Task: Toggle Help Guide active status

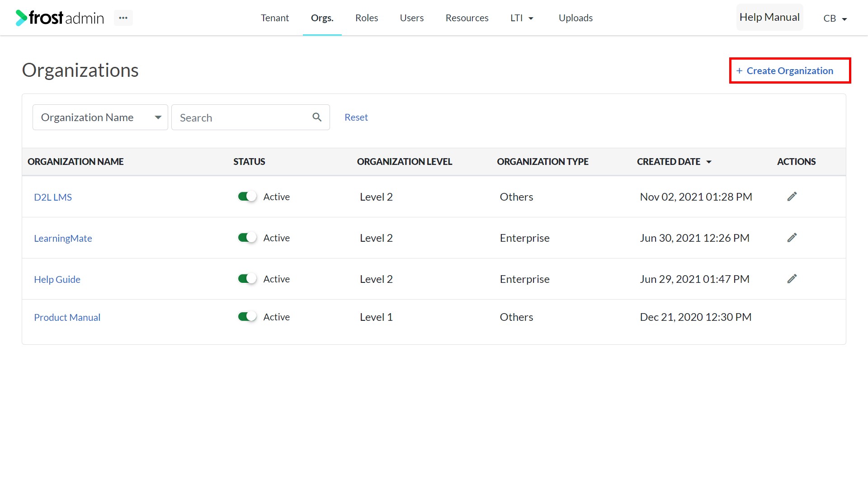Action: pos(247,279)
